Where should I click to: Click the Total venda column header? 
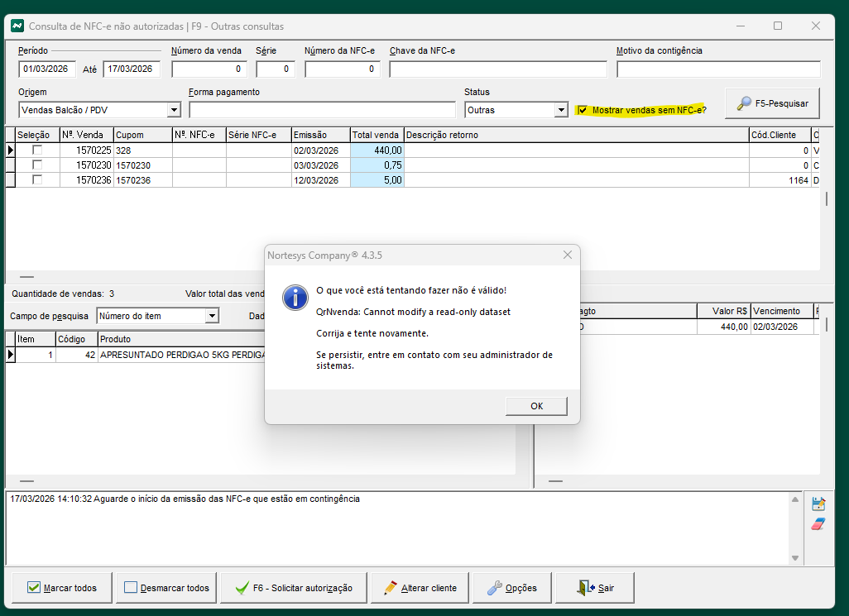(x=377, y=135)
